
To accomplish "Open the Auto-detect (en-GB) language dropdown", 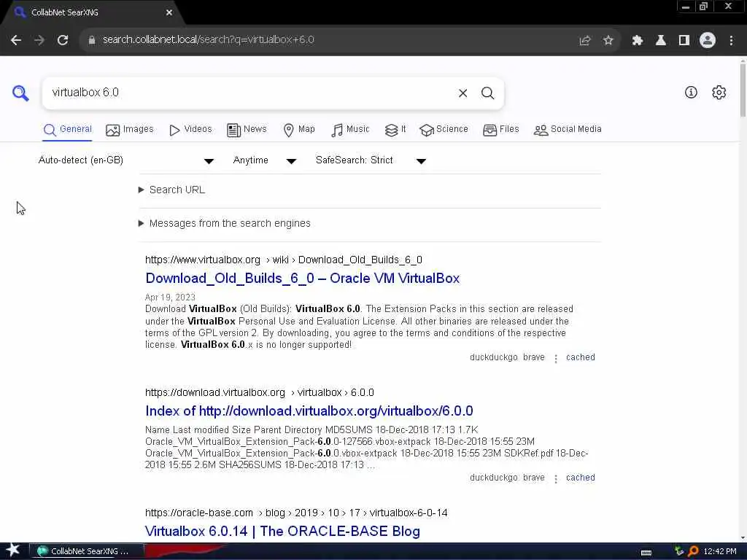I will point(126,160).
